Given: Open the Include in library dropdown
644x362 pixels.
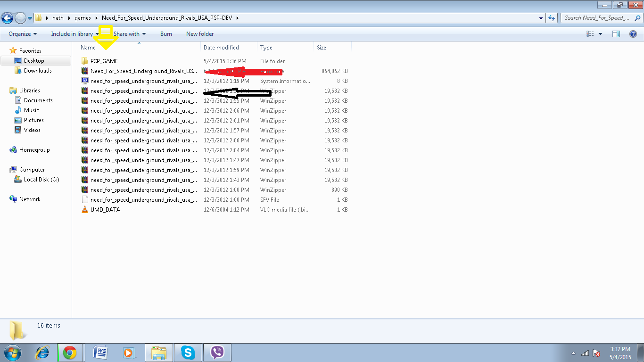Looking at the screenshot, I should (x=75, y=34).
